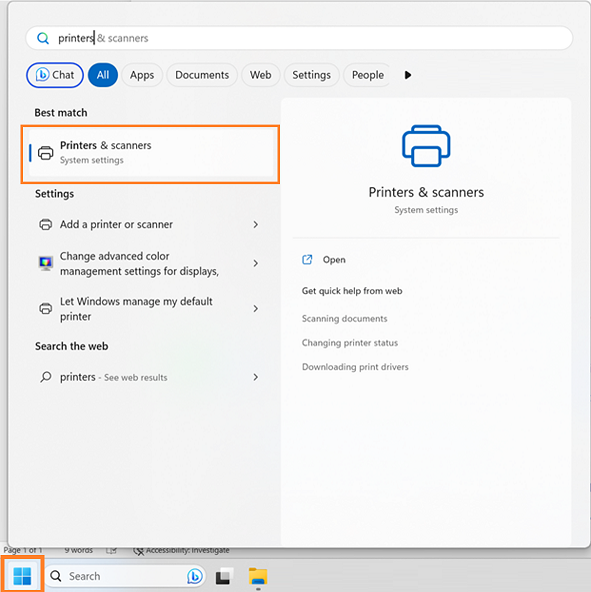The width and height of the screenshot is (591, 592).
Task: Expand Add a printer or scanner chevron
Action: click(x=256, y=225)
